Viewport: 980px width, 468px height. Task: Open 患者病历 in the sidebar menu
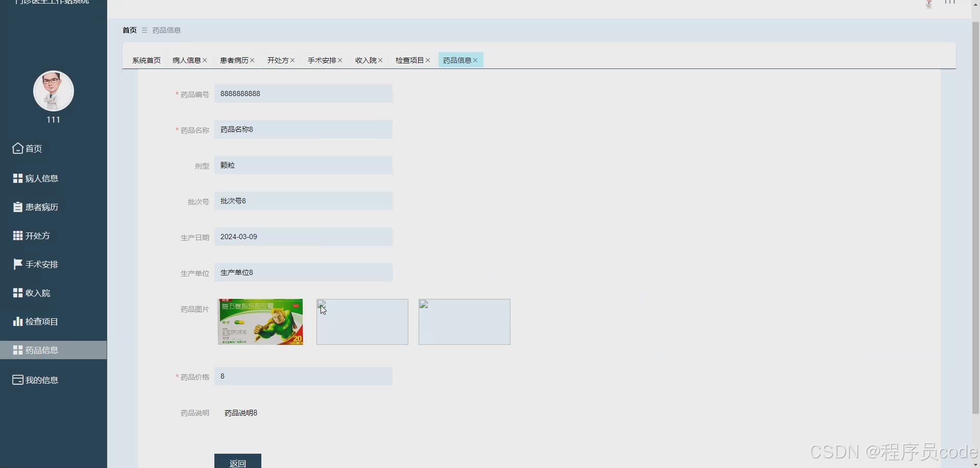(x=54, y=207)
